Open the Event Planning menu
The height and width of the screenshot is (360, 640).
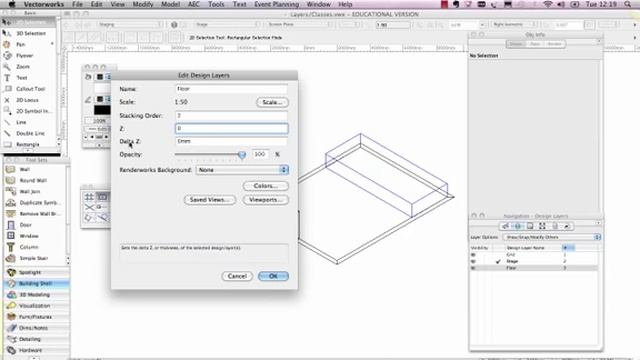click(x=276, y=4)
